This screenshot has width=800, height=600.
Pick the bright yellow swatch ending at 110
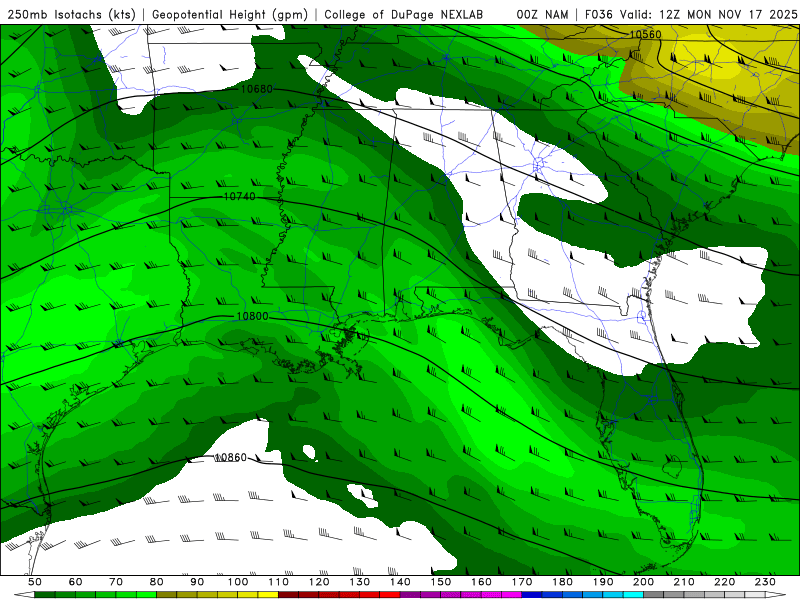(x=268, y=595)
